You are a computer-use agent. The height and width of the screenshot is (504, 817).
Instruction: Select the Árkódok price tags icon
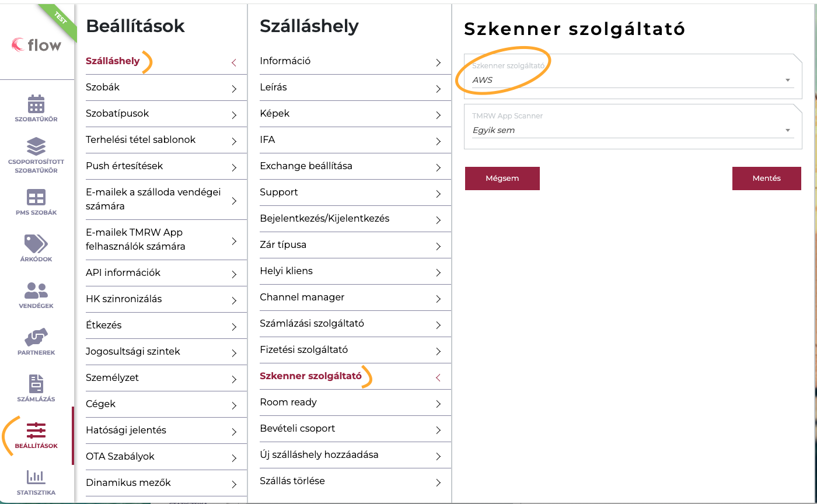[36, 244]
